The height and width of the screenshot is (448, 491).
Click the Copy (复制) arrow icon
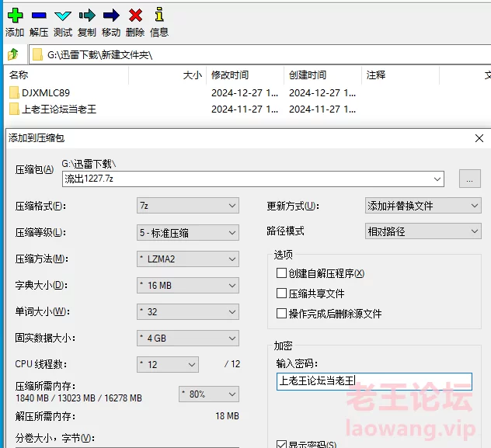point(87,15)
